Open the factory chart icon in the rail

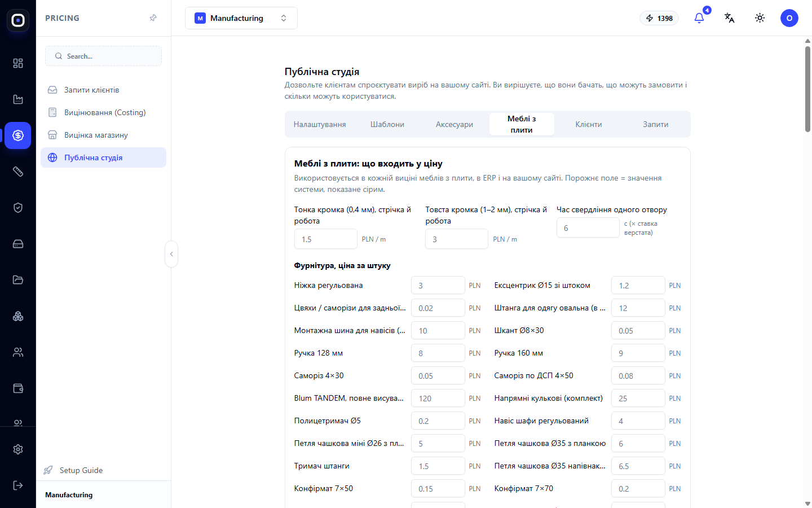pyautogui.click(x=18, y=99)
